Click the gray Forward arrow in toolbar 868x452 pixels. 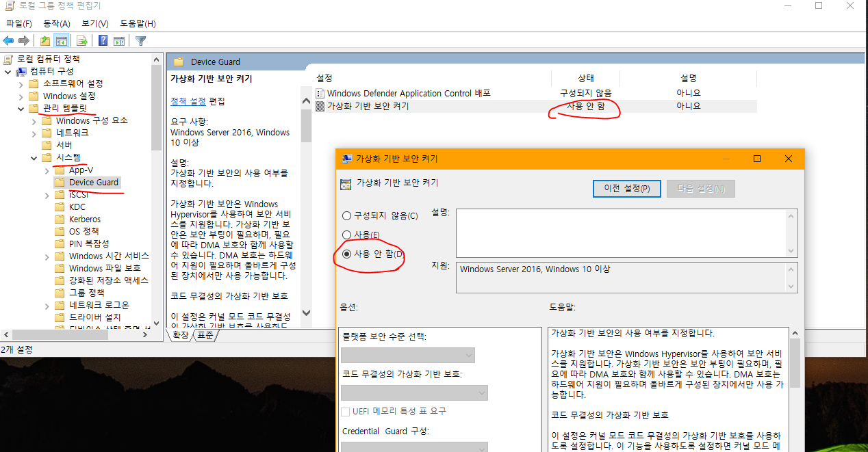[24, 40]
